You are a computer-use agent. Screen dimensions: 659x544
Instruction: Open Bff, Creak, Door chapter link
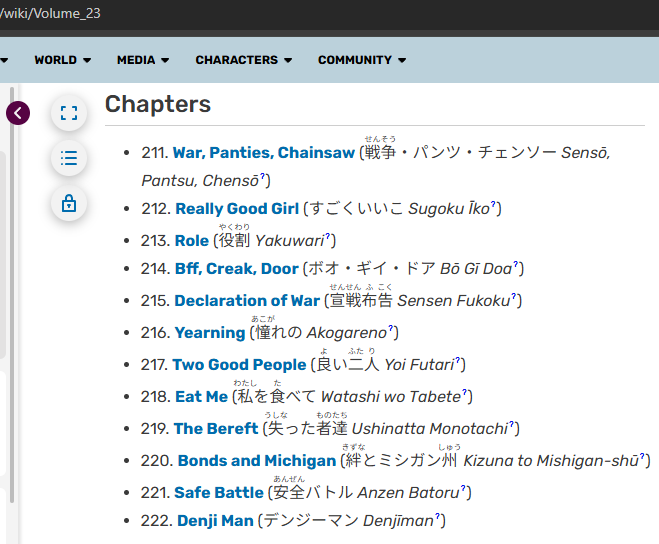(x=236, y=269)
